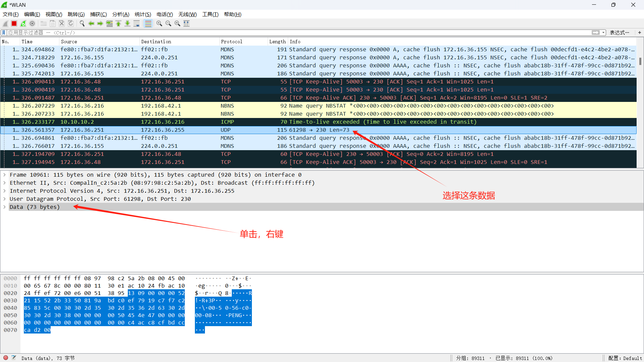Expand the User Datagram Protocol row
644x362 pixels.
click(4, 199)
